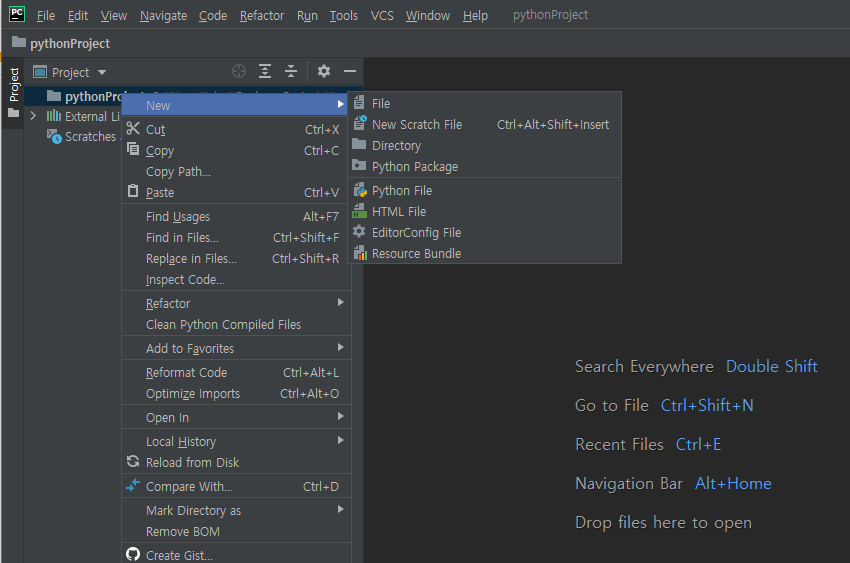The image size is (850, 563).
Task: Expand the External Libraries tree node
Action: [x=34, y=116]
